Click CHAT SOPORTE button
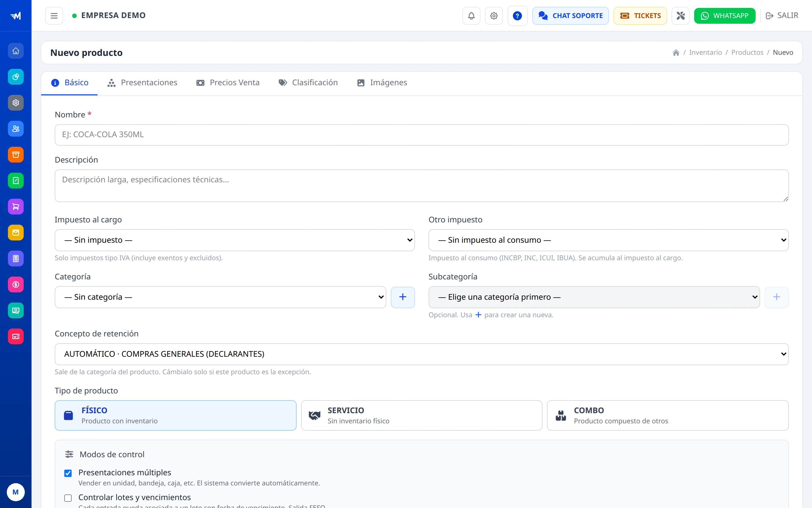812x508 pixels. pos(570,16)
